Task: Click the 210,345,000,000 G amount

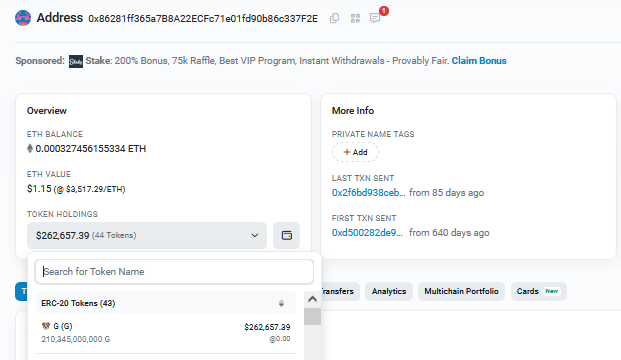Action: [x=76, y=339]
